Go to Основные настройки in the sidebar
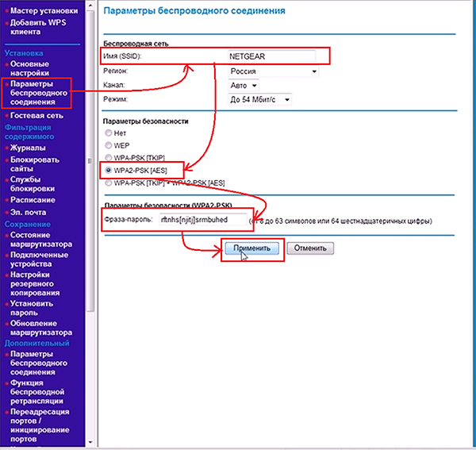The width and height of the screenshot is (476, 450). 30,68
